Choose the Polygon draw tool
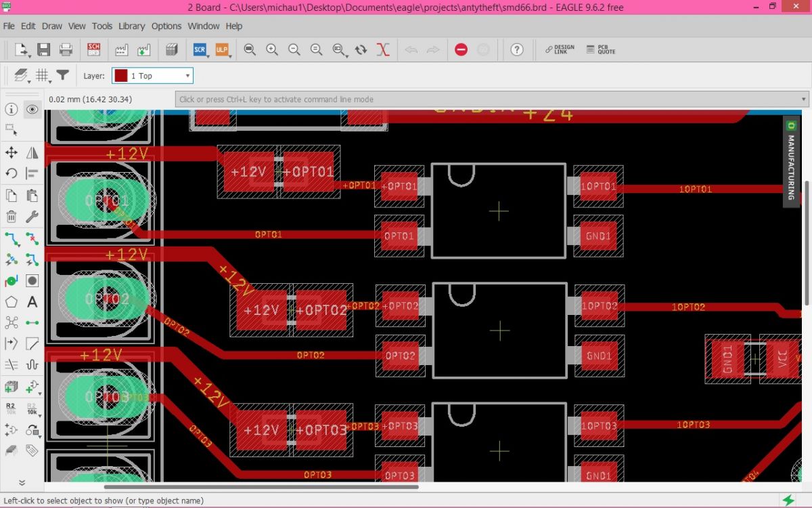The height and width of the screenshot is (508, 812). click(x=12, y=302)
